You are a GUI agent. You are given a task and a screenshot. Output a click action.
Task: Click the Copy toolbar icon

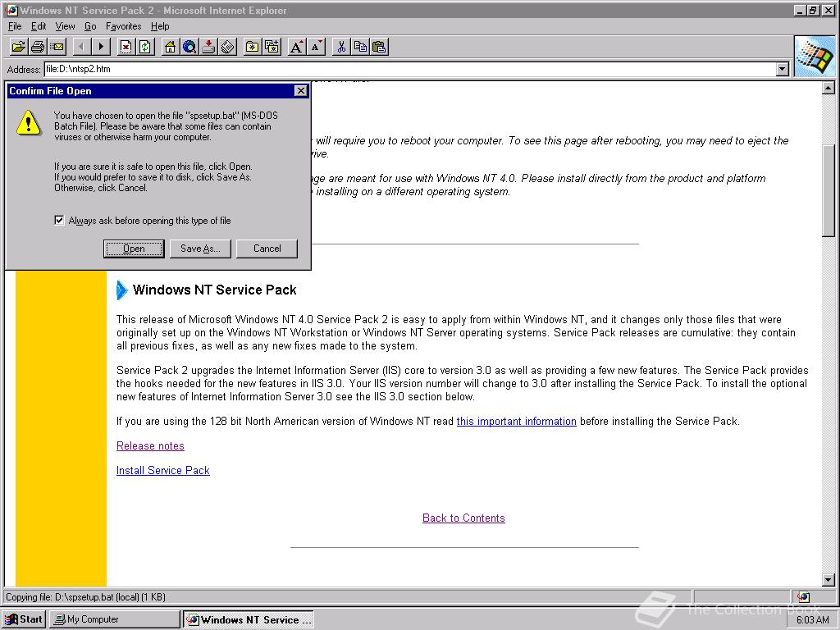(360, 47)
